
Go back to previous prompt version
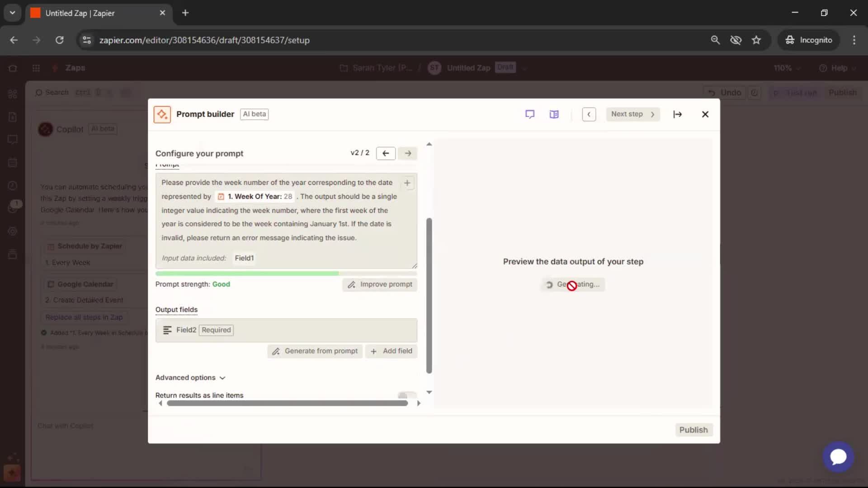coord(386,153)
